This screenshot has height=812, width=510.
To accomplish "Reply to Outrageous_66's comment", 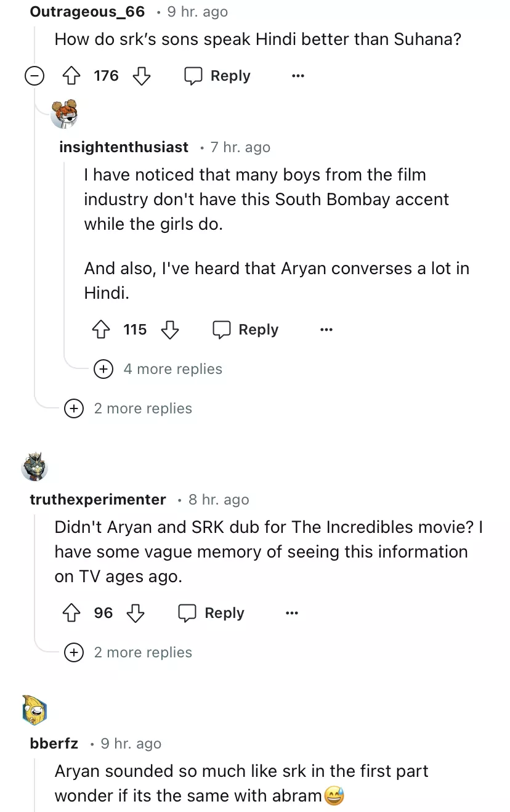I will point(218,76).
